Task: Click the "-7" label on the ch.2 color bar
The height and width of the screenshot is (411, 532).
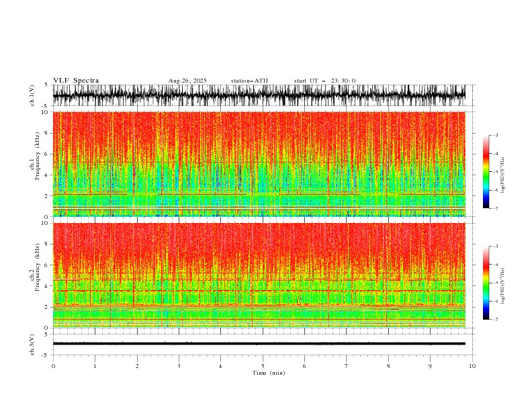Action: click(x=496, y=319)
